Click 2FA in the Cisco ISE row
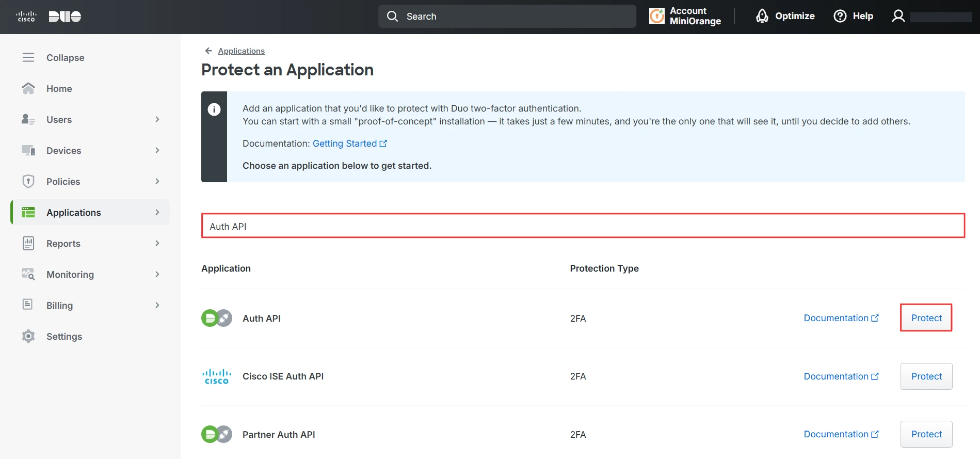The height and width of the screenshot is (459, 980). [578, 376]
